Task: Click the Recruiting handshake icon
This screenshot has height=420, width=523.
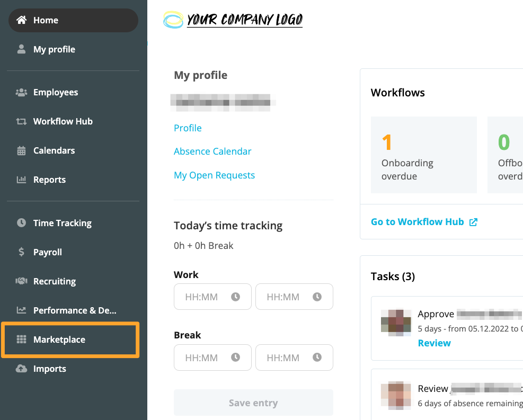Action: tap(21, 281)
